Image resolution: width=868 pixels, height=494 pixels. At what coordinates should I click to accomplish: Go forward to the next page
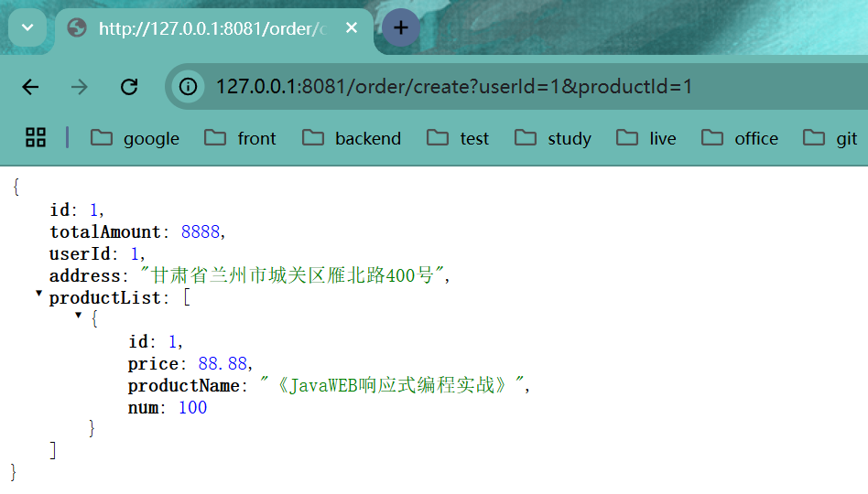(79, 87)
